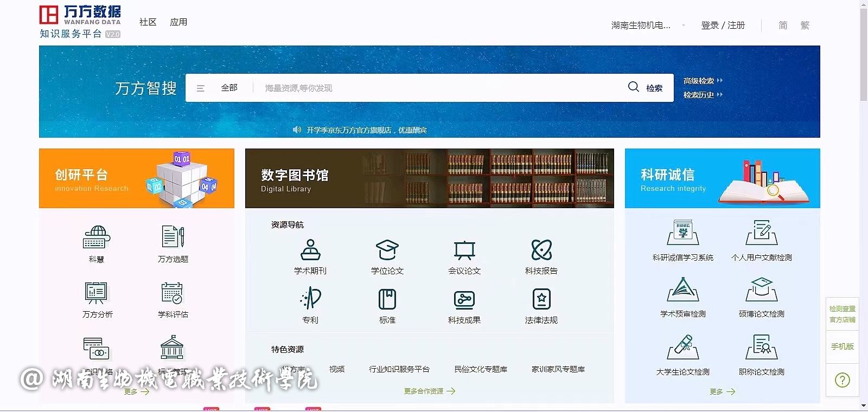Click the help question mark icon
Image resolution: width=868 pixels, height=412 pixels.
click(x=843, y=380)
